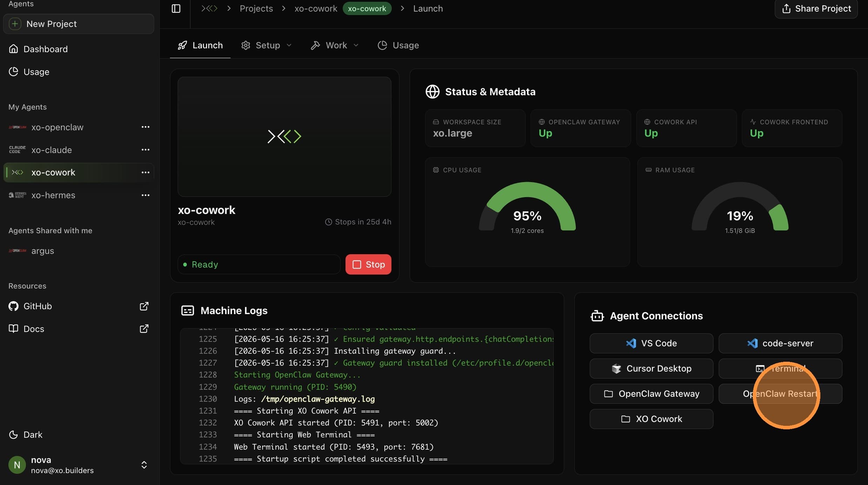Open the Usage tab
The image size is (868, 485).
398,46
